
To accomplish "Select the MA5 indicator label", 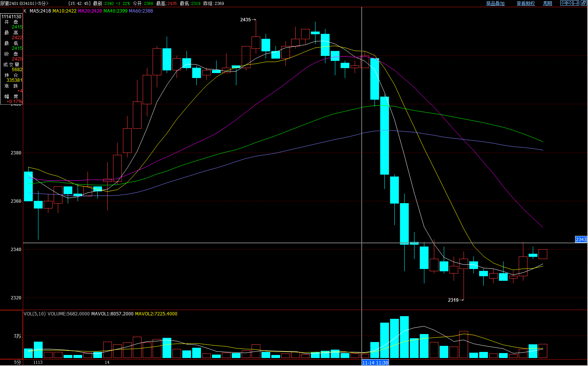I will pyautogui.click(x=40, y=11).
